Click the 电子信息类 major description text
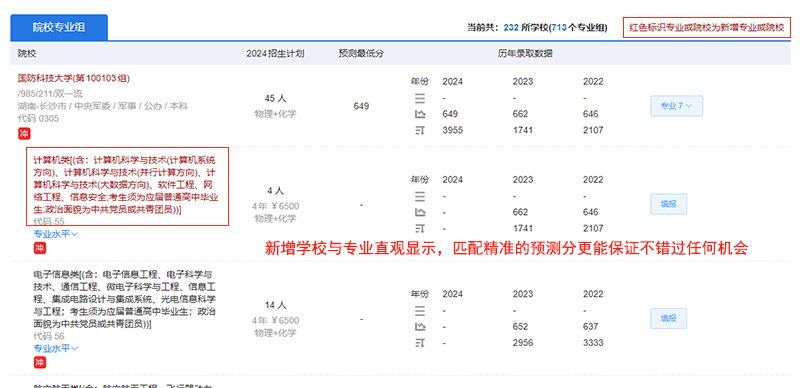806x388 pixels. coord(124,299)
